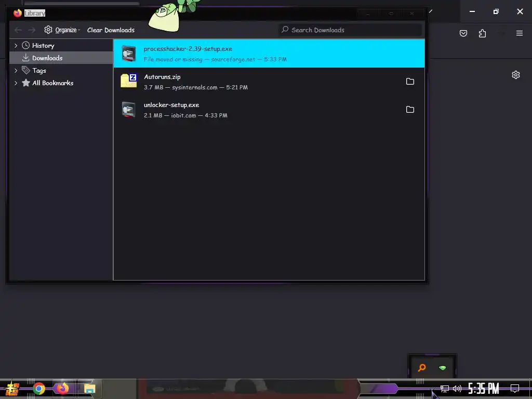Close the main Firefox window
This screenshot has height=399, width=532.
tap(520, 11)
